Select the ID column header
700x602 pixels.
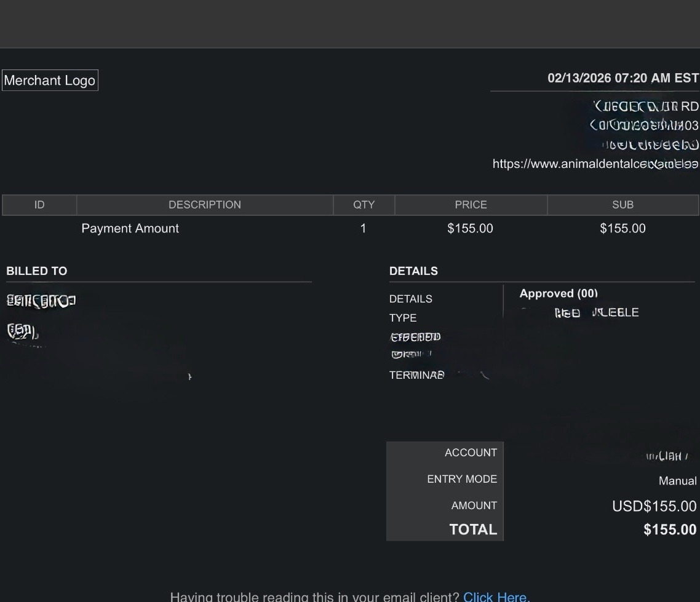[39, 205]
